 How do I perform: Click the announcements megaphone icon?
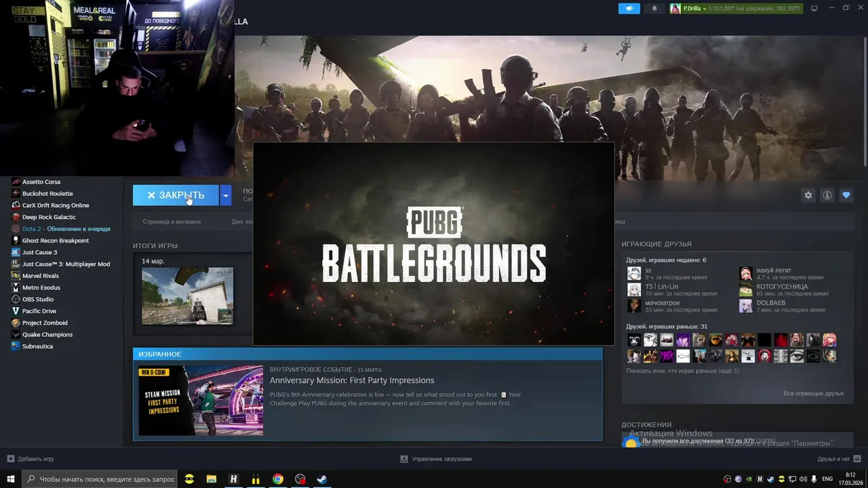click(x=629, y=8)
